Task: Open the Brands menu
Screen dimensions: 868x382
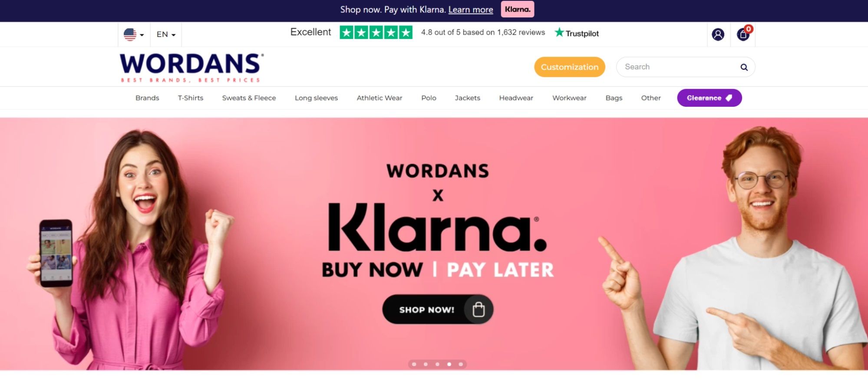Action: [x=147, y=98]
